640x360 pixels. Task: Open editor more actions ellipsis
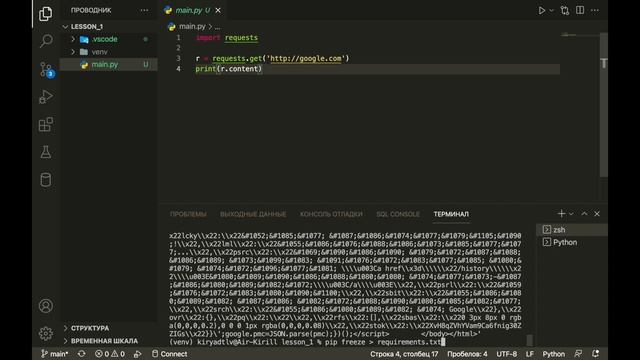(595, 10)
